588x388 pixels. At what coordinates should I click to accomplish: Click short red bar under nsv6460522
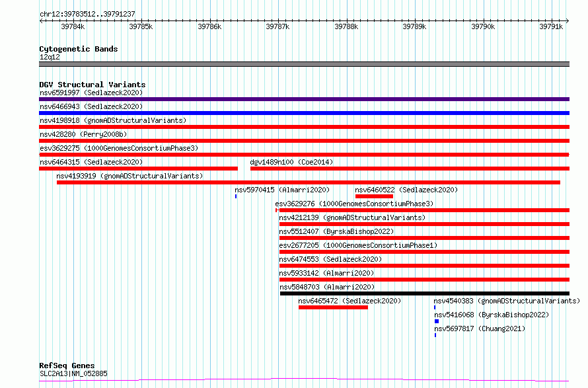[374, 196]
